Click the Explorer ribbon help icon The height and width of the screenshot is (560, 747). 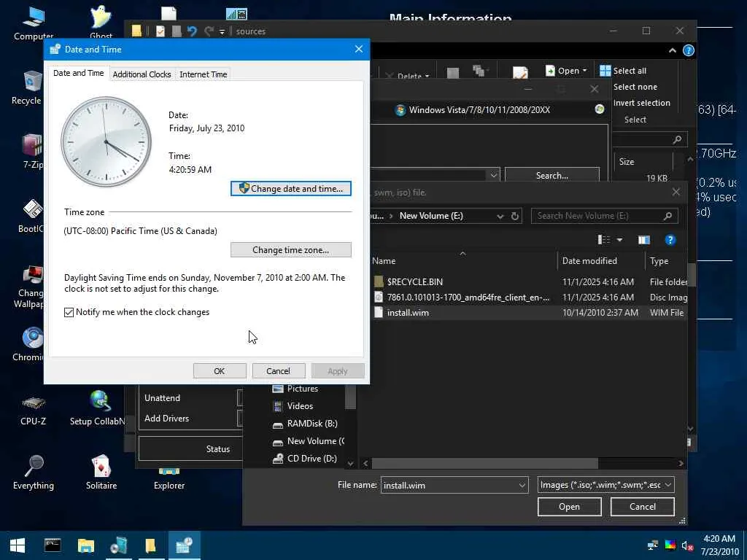(689, 50)
